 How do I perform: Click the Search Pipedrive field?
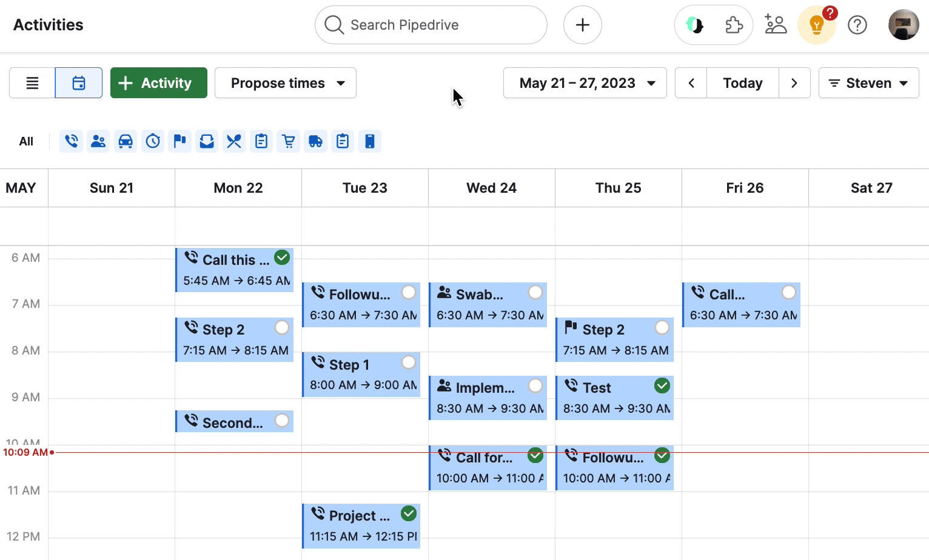[x=431, y=25]
